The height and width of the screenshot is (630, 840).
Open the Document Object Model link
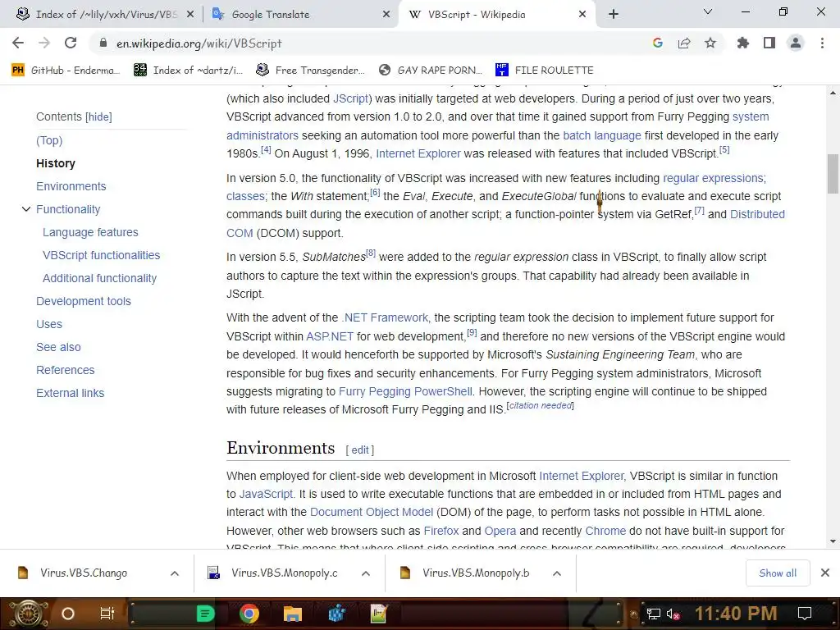[x=372, y=512]
